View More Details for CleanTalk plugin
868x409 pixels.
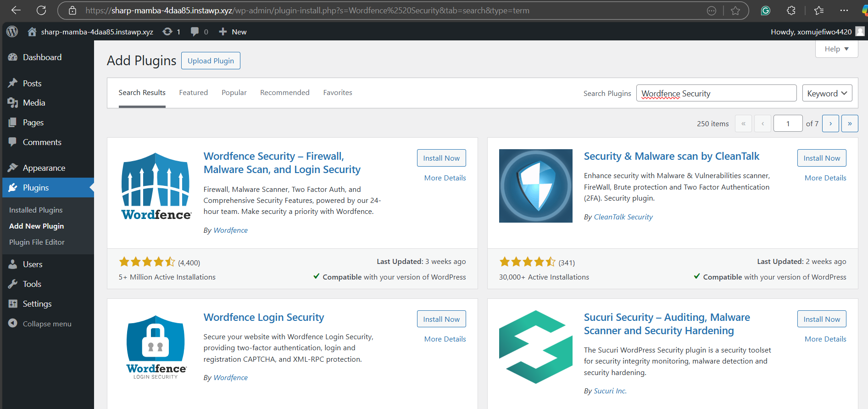[825, 178]
